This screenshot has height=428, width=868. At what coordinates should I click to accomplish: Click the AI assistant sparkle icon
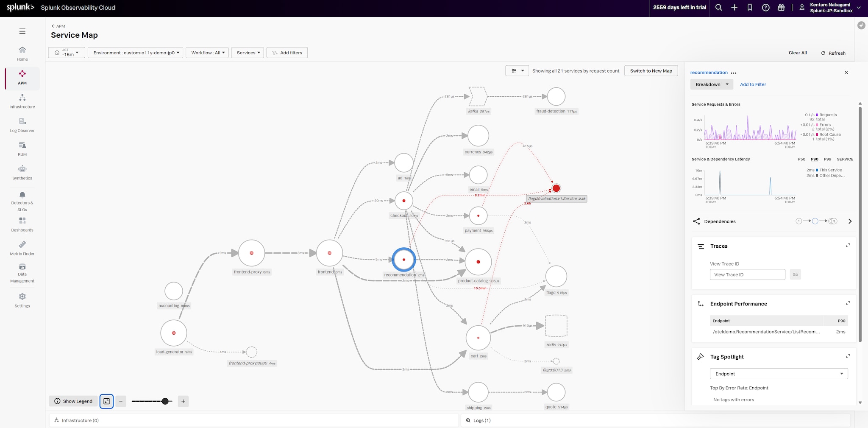pyautogui.click(x=861, y=25)
